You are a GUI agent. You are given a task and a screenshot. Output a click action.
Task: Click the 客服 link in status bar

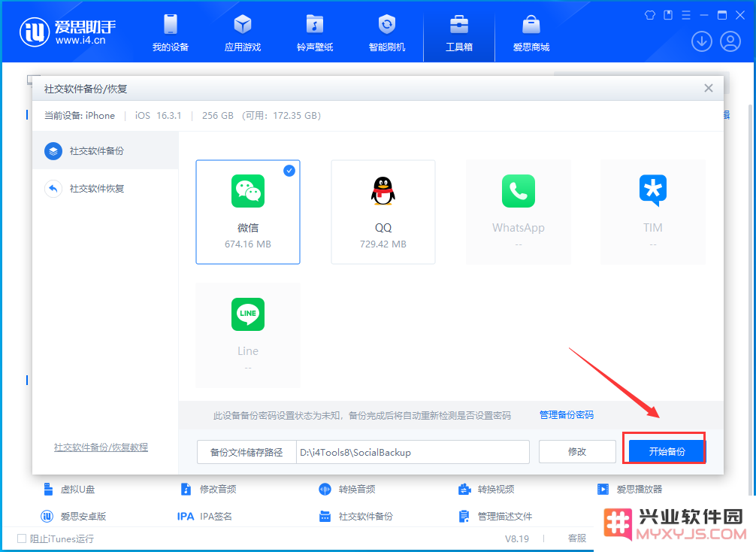coord(577,538)
